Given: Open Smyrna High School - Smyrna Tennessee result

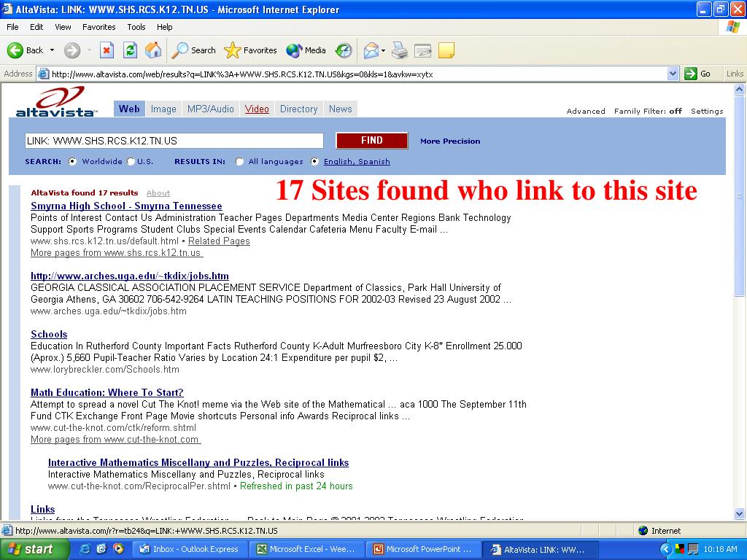Looking at the screenshot, I should [126, 206].
